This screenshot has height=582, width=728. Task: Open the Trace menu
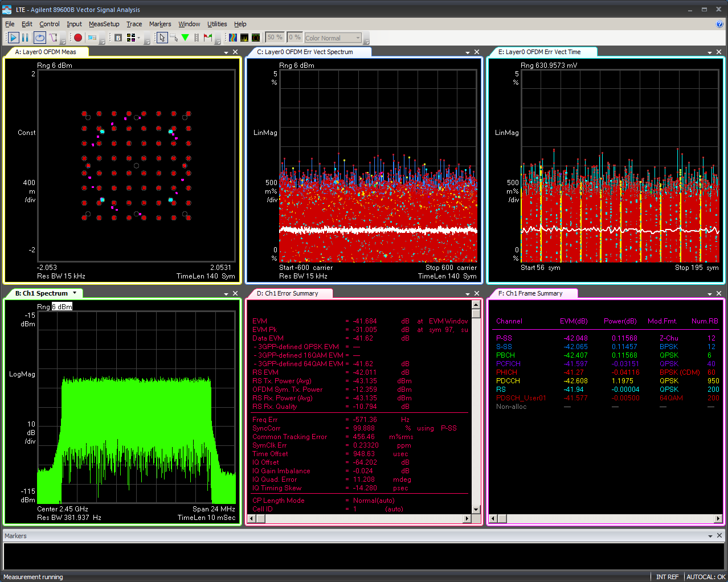(134, 24)
